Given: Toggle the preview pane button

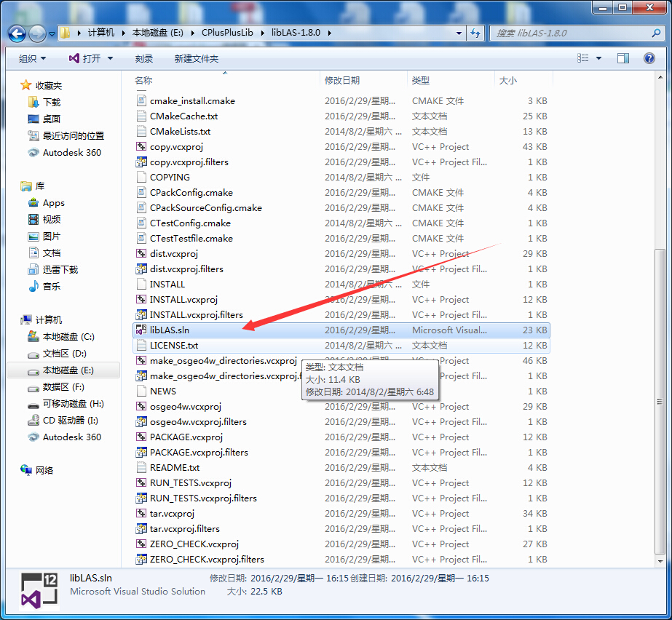Looking at the screenshot, I should click(623, 58).
